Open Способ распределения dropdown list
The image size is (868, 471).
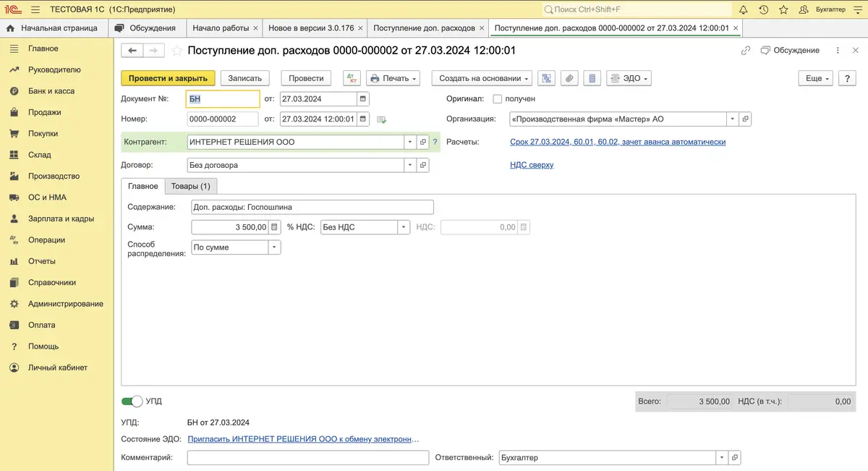coord(274,247)
